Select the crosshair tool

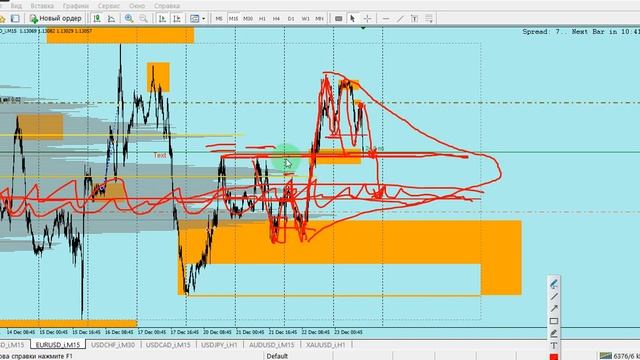367,18
